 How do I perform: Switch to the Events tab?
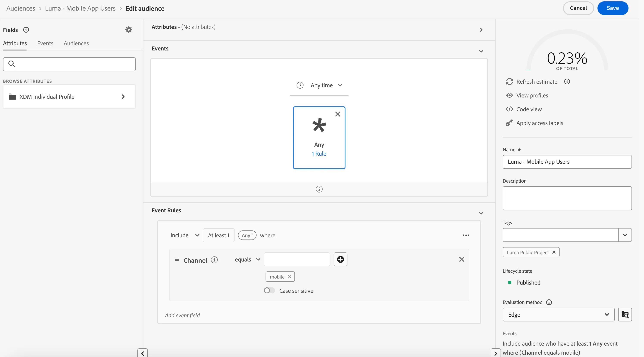45,43
